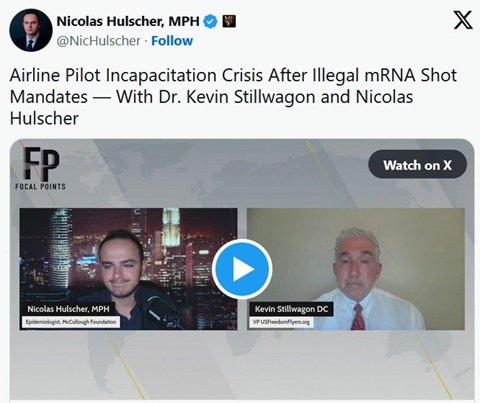Click Nicolas Hulscher's face in the left video
The height and width of the screenshot is (403, 480).
120,265
